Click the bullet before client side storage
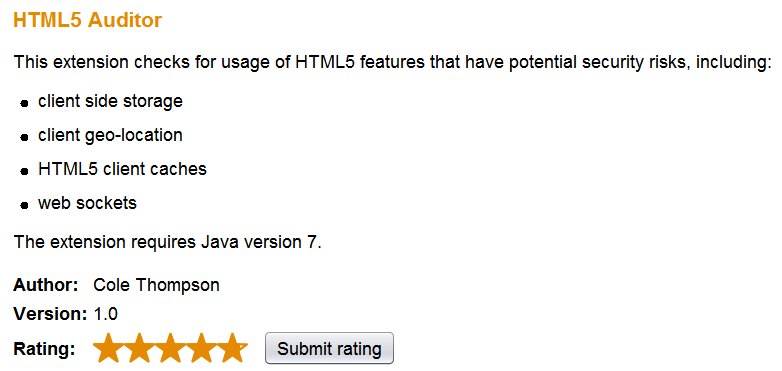Screen dimensions: 782x371 point(24,104)
